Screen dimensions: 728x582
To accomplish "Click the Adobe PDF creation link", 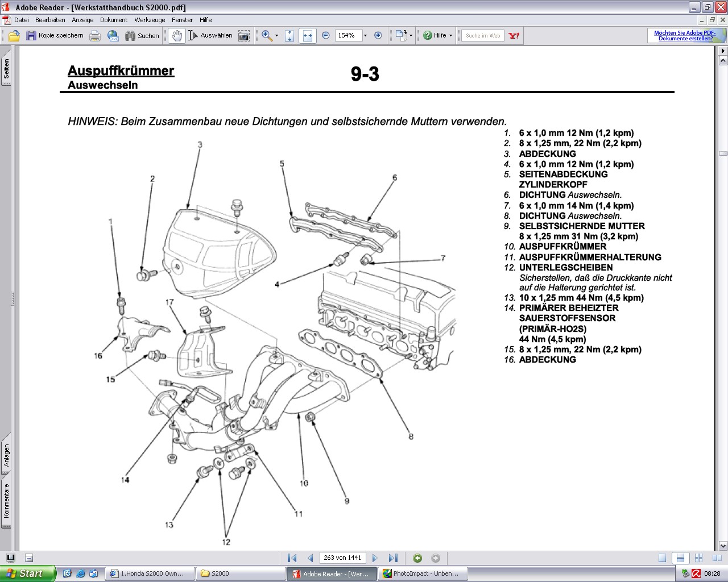I will pyautogui.click(x=685, y=35).
